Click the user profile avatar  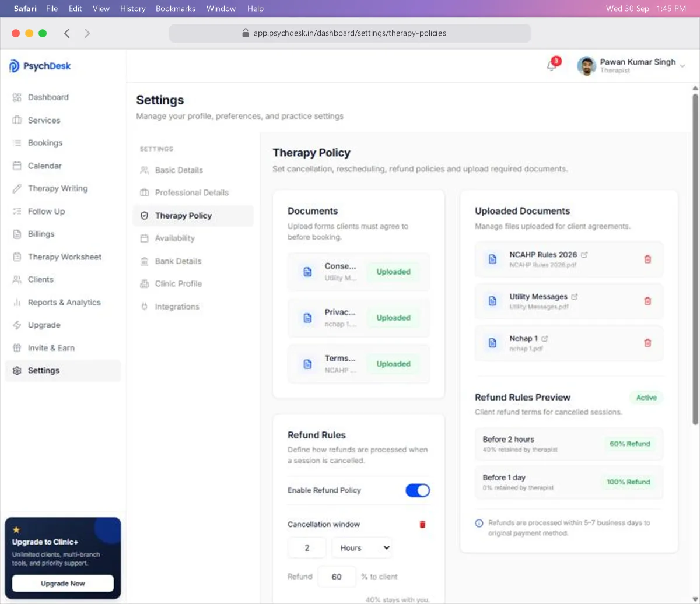[x=587, y=66]
